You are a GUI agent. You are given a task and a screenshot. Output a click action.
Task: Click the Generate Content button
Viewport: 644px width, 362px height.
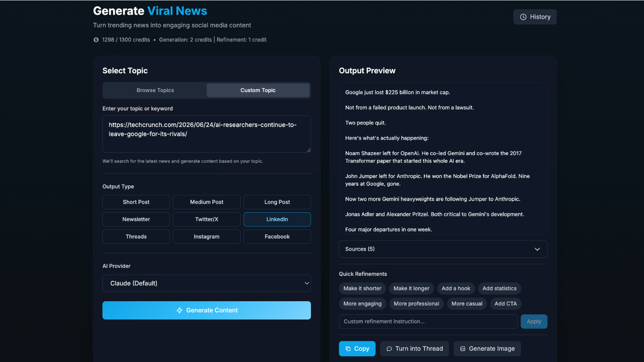pos(206,310)
